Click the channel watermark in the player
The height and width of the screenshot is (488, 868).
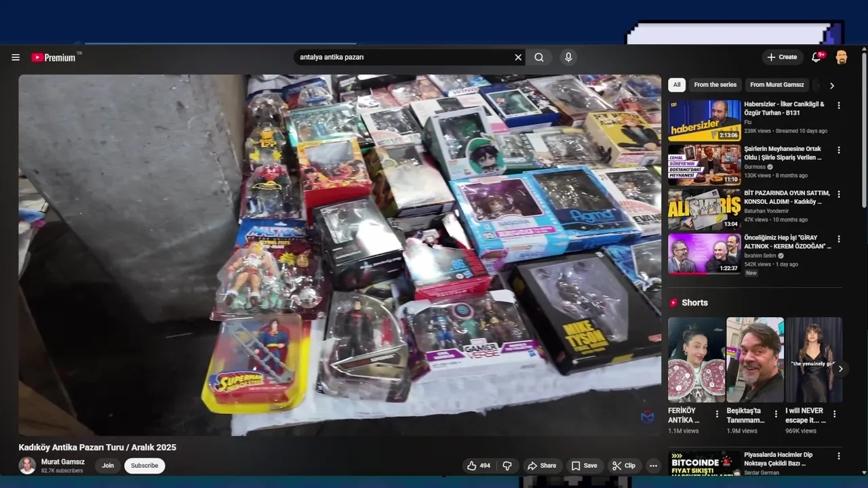pos(648,417)
